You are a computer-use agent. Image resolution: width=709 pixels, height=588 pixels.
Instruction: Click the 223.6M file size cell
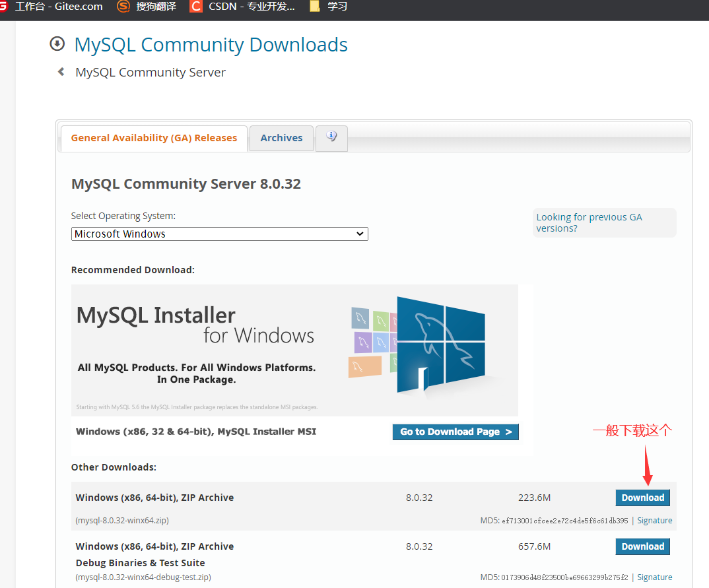coord(534,498)
